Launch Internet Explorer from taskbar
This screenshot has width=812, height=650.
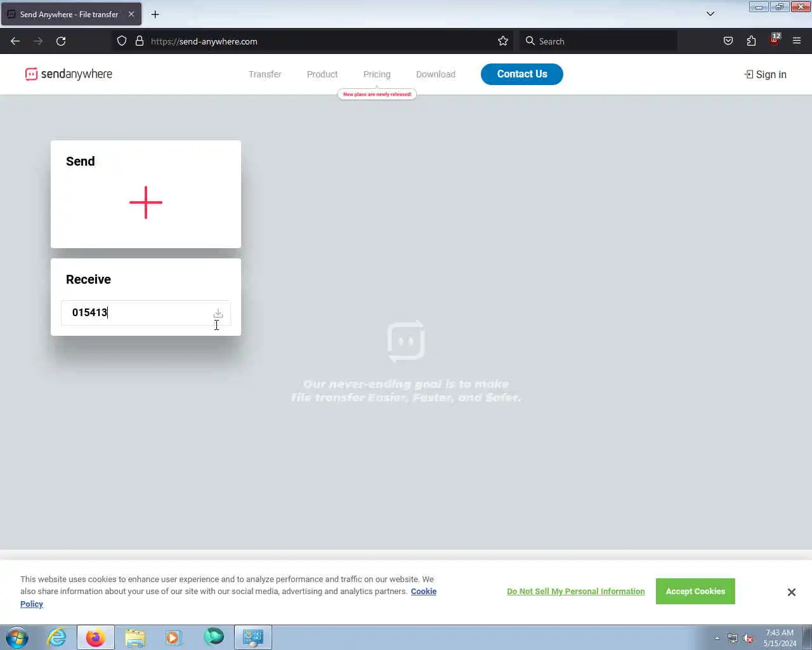click(57, 637)
